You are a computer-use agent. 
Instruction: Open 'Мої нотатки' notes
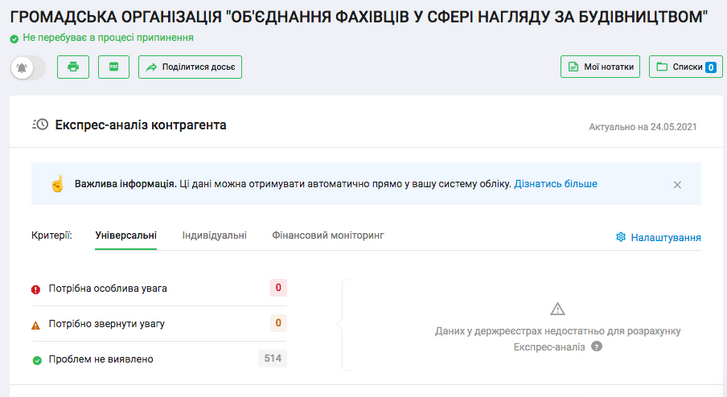(600, 67)
